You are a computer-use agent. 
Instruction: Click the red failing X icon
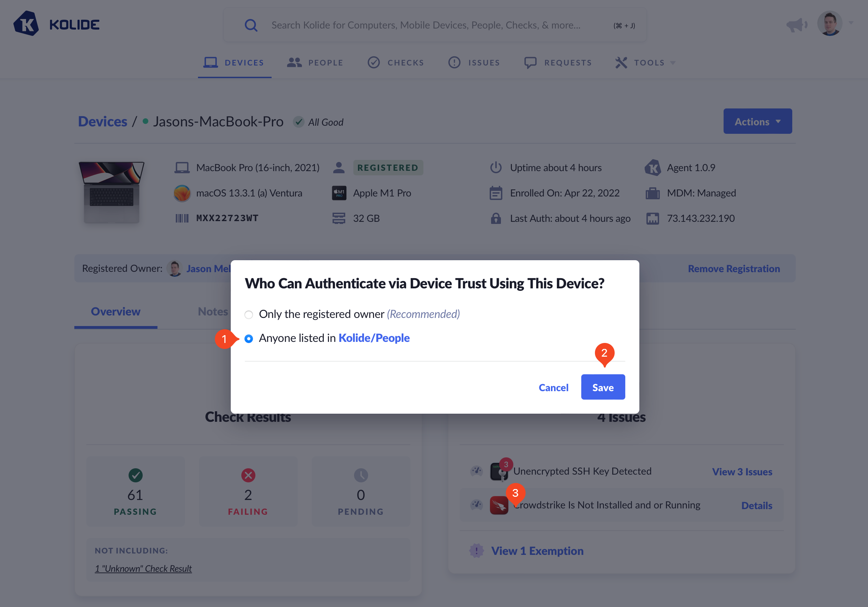pyautogui.click(x=248, y=475)
